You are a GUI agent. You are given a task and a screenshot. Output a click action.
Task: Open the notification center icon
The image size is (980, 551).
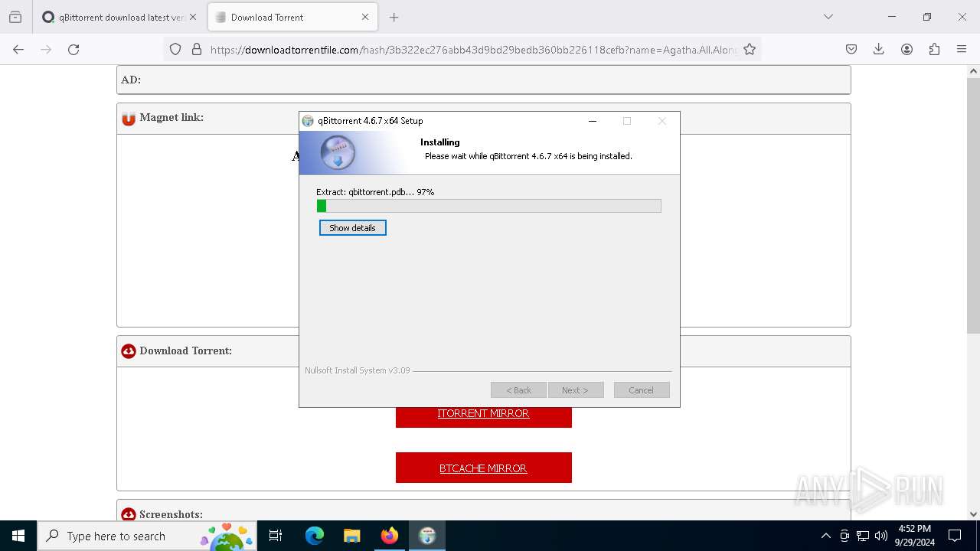point(955,536)
